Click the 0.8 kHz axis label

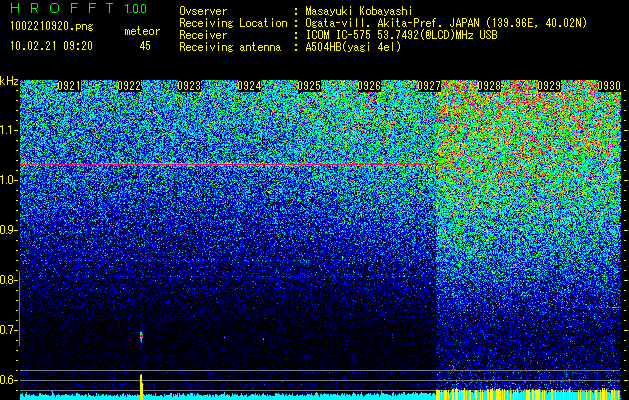coord(8,280)
